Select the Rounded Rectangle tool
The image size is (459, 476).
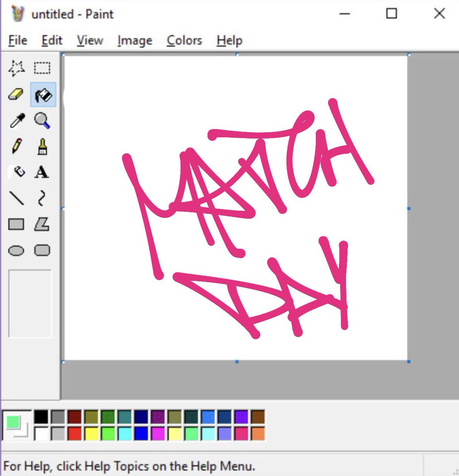pos(42,251)
